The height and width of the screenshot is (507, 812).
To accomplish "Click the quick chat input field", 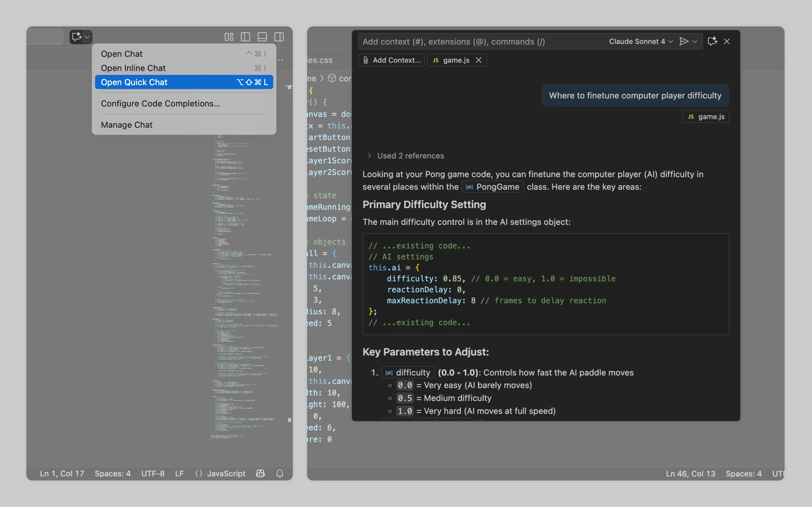I will [480, 42].
